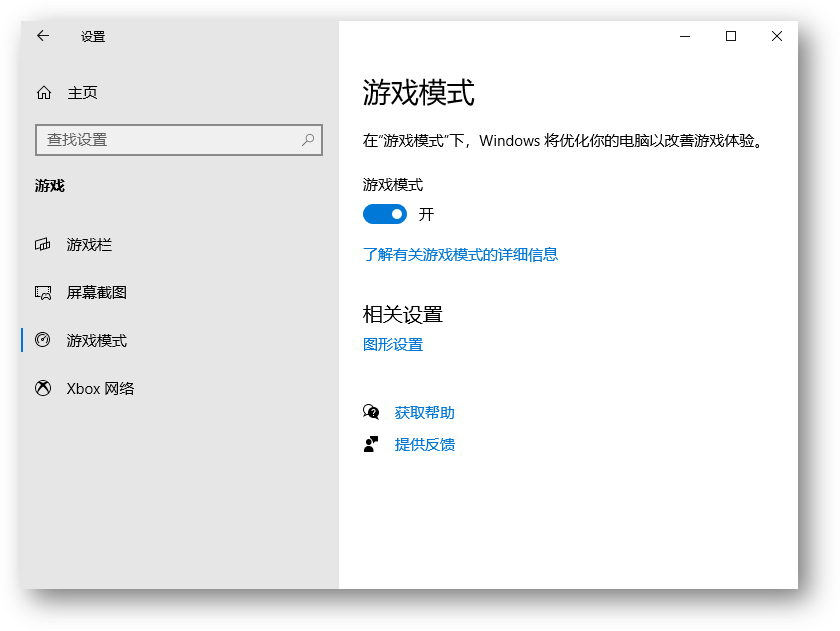The width and height of the screenshot is (840, 631).
Task: Select the Xbox 网络 sidebar icon
Action: pyautogui.click(x=43, y=388)
